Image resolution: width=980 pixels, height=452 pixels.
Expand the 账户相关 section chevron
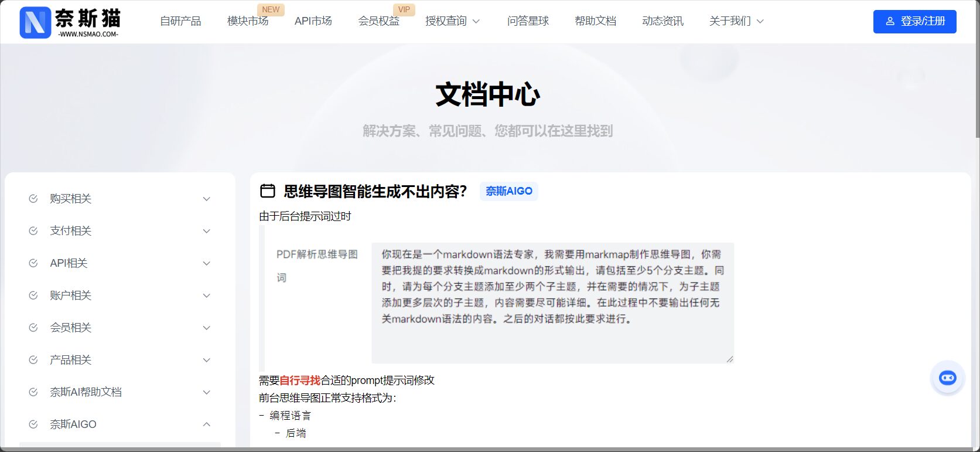point(206,295)
